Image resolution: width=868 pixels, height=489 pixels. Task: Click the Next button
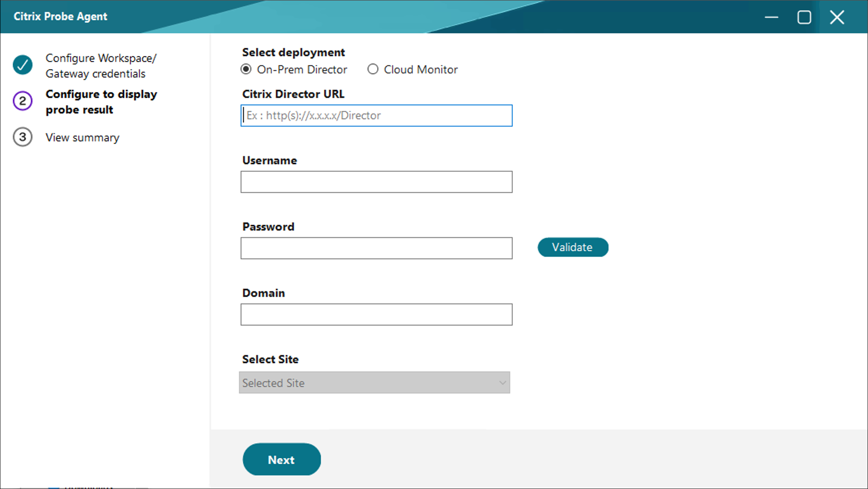tap(282, 459)
